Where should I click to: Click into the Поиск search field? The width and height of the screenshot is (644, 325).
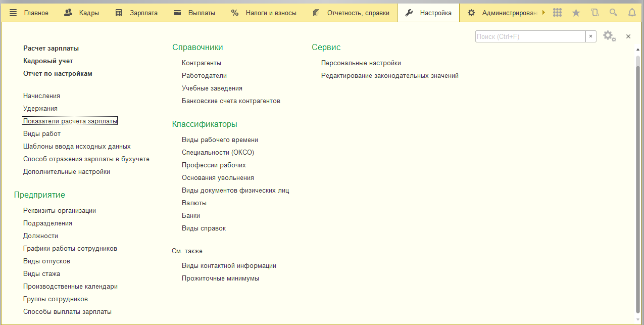pyautogui.click(x=530, y=36)
